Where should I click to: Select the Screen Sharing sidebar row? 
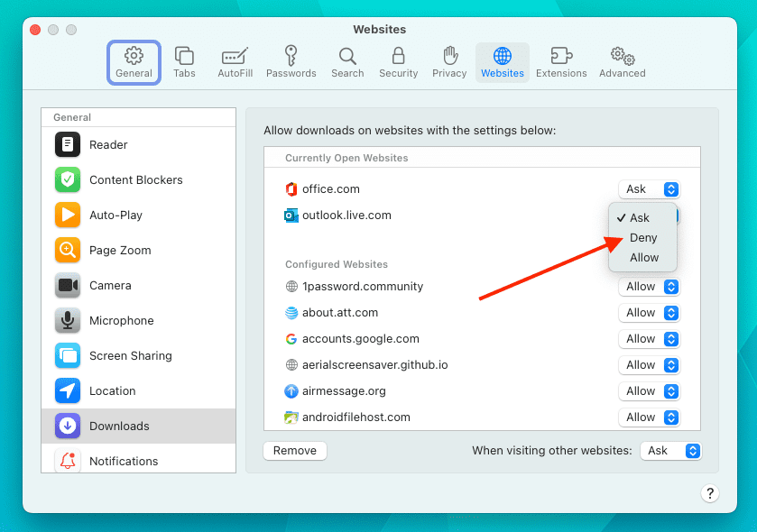[x=139, y=356]
